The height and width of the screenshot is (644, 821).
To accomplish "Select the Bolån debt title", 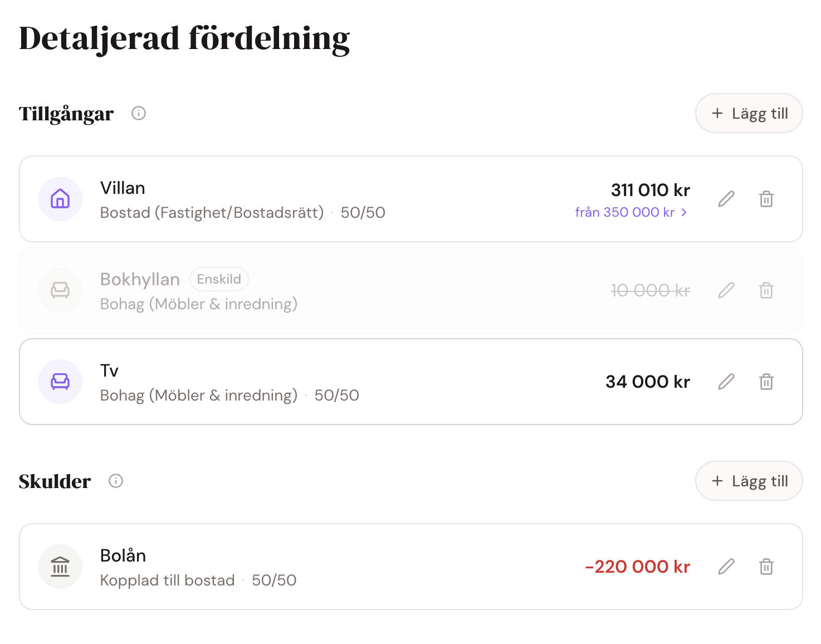I will click(123, 555).
